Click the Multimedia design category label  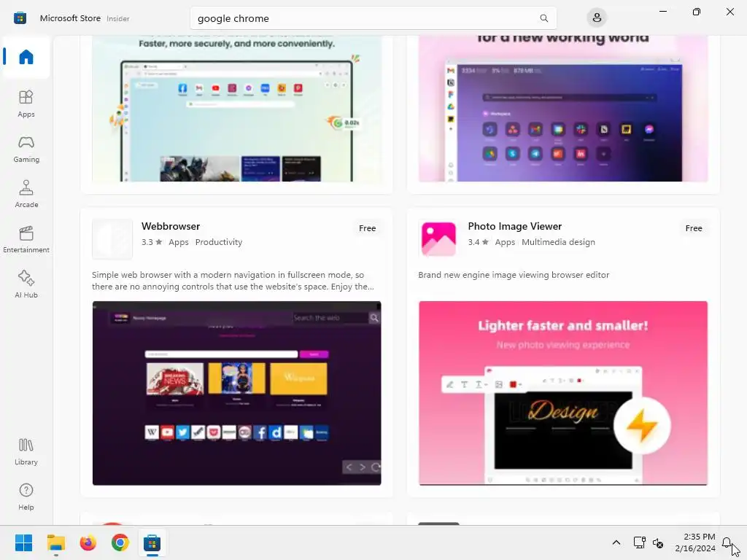[558, 242]
